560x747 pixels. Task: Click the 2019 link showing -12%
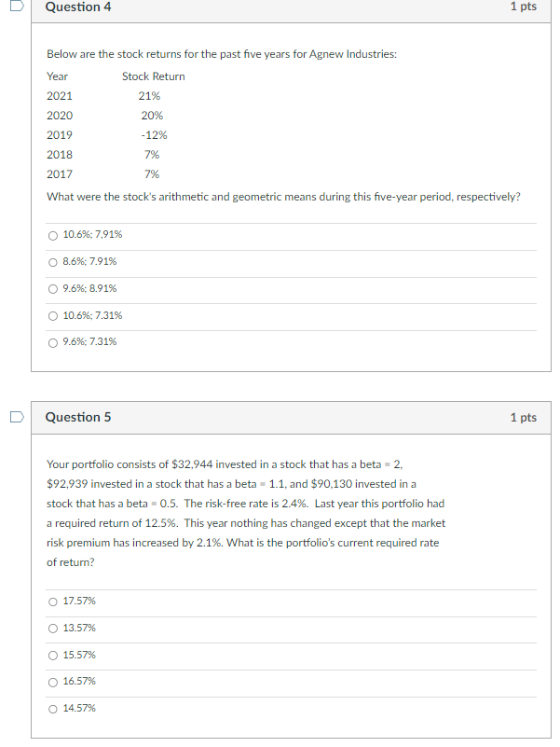point(58,134)
